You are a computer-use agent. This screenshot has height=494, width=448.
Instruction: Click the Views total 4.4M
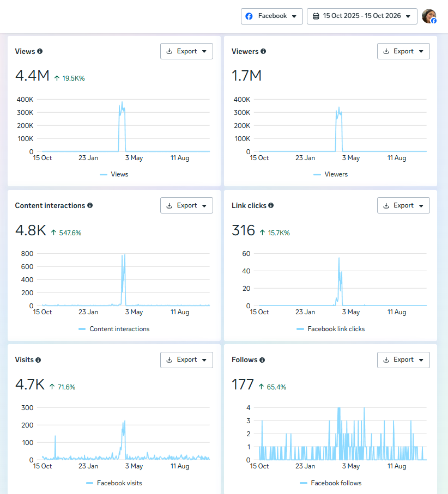(x=32, y=76)
